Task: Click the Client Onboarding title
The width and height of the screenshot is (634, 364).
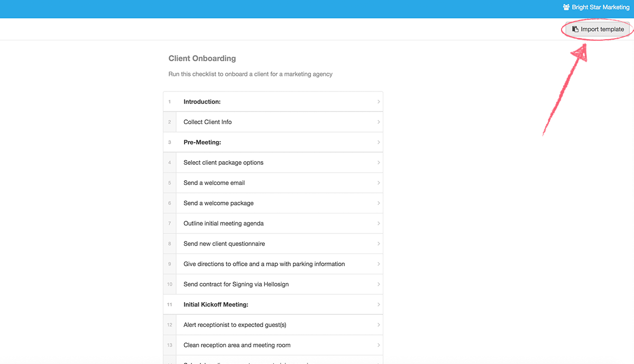Action: click(202, 58)
